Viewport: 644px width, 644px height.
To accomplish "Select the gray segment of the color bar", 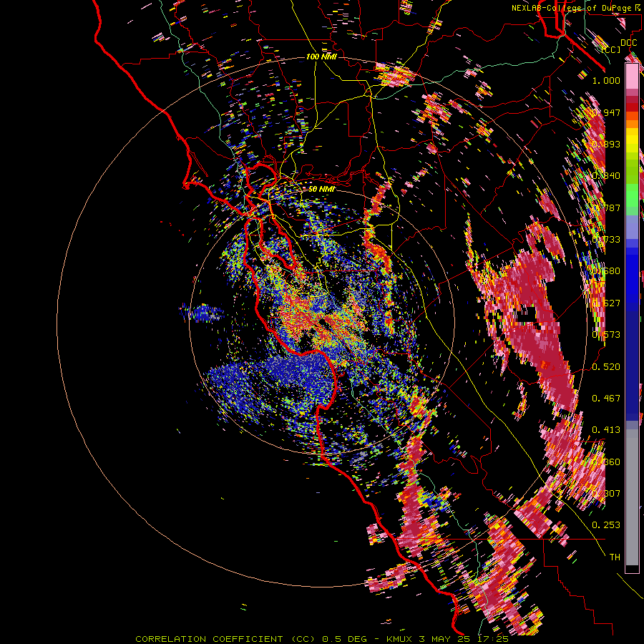I will (632, 497).
